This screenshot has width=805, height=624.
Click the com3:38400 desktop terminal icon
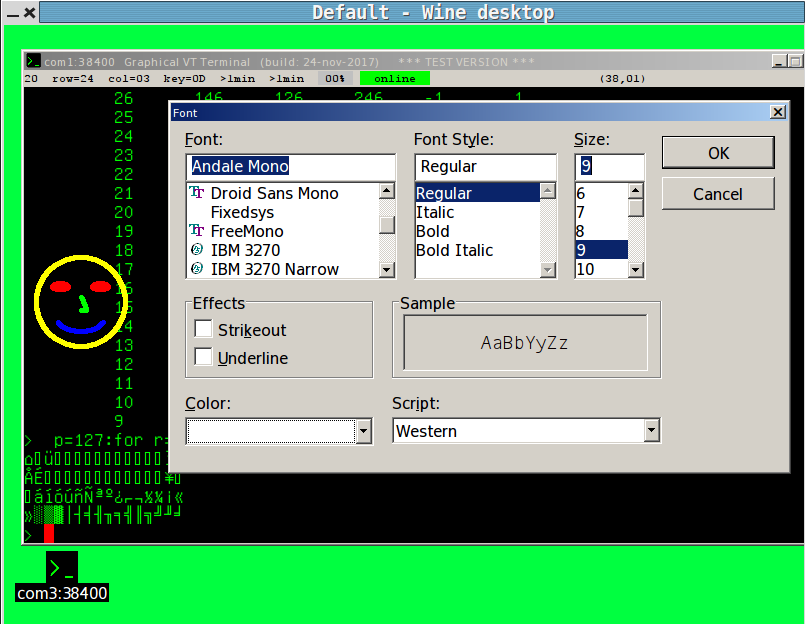click(62, 568)
